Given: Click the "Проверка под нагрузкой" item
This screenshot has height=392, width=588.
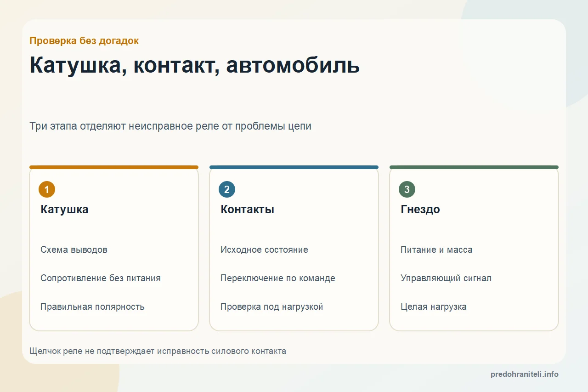Looking at the screenshot, I should [x=272, y=307].
